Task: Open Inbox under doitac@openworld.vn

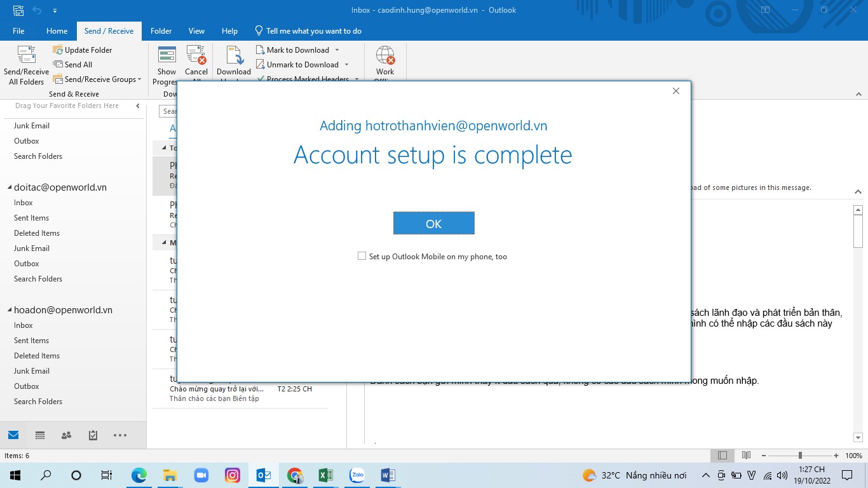Action: click(24, 203)
